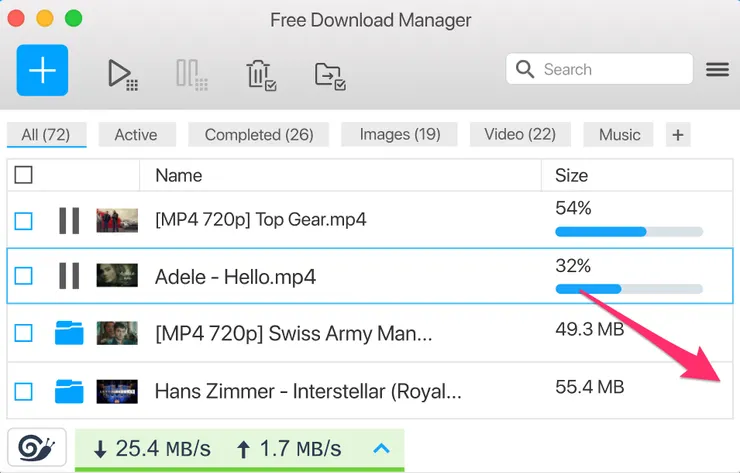Viewport: 740px width, 473px height.
Task: Tick the checkbox for Top Gear.mp4
Action: (x=24, y=220)
